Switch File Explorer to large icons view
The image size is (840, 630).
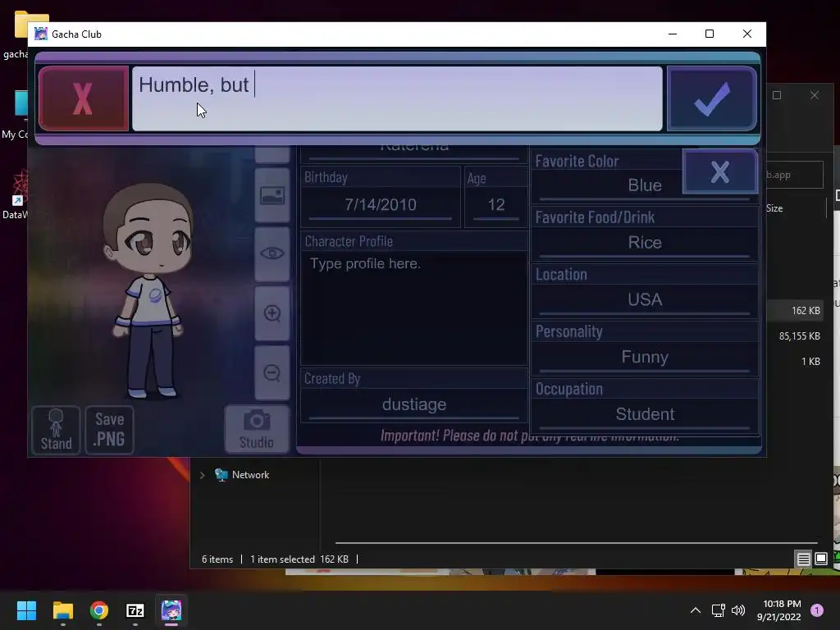[x=820, y=559]
